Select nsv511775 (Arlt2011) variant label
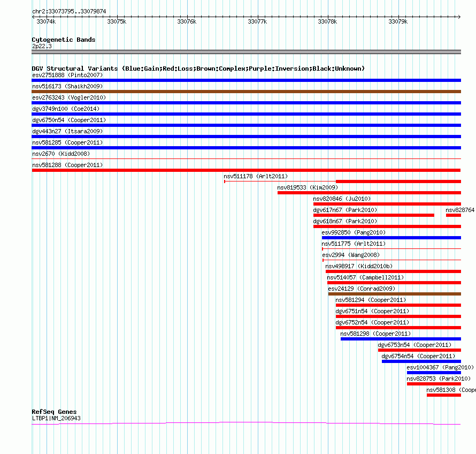 354,244
